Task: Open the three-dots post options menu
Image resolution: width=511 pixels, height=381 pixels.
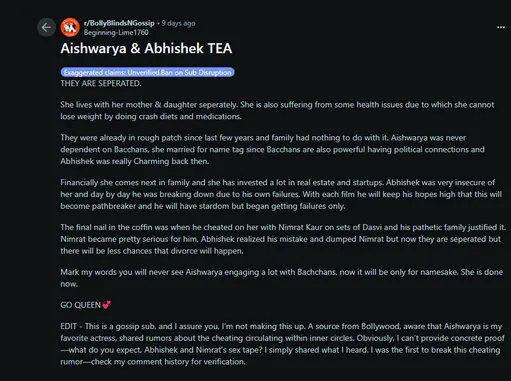Action: pyautogui.click(x=501, y=27)
